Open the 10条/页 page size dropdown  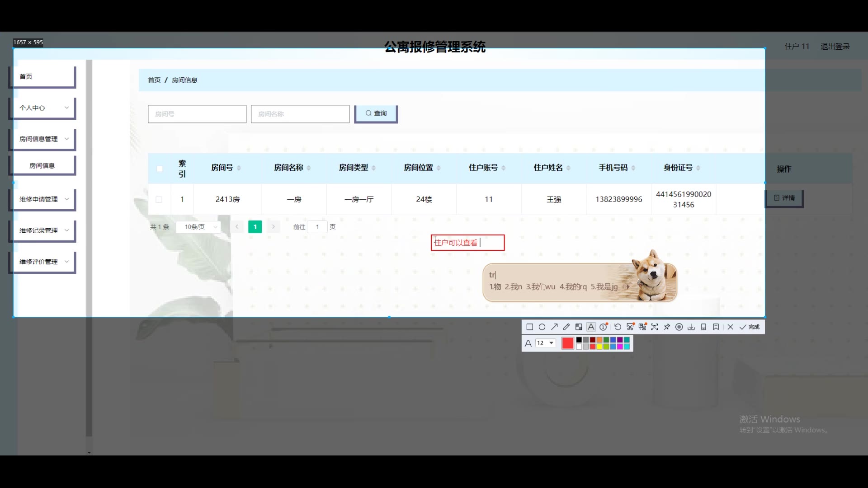[x=199, y=227]
